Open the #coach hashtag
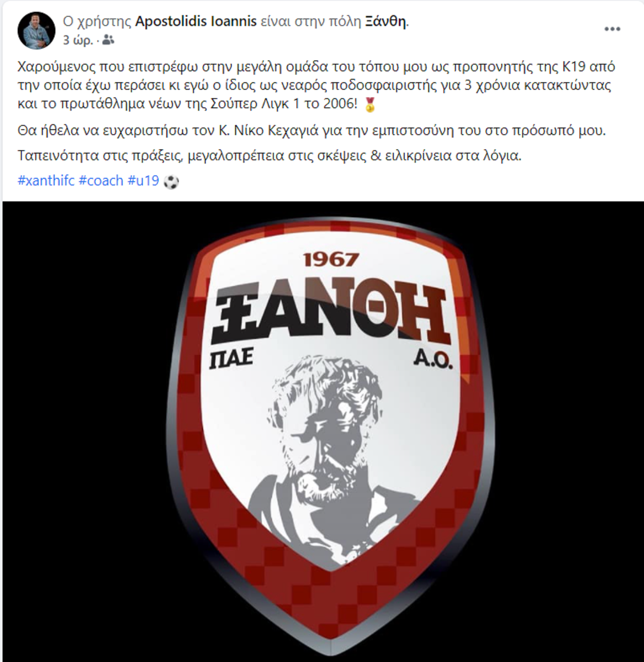Screen dimensions: 644x662 pyautogui.click(x=101, y=180)
